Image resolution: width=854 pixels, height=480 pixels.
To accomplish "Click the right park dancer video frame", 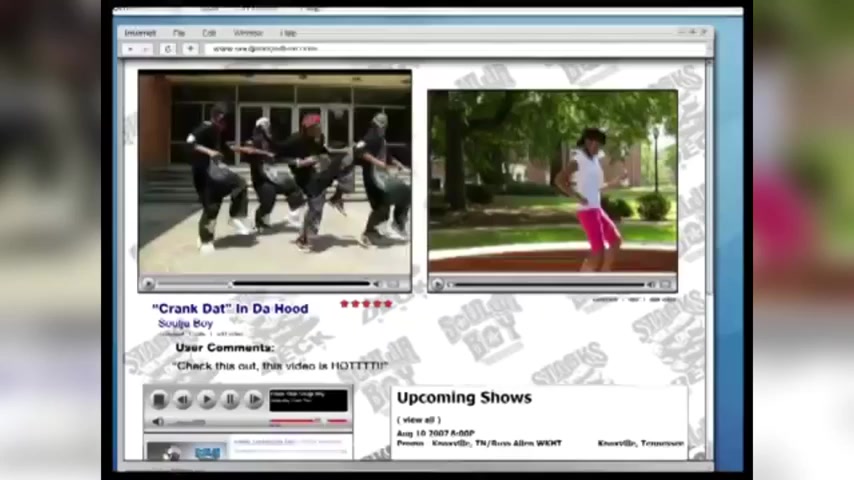I will 552,183.
